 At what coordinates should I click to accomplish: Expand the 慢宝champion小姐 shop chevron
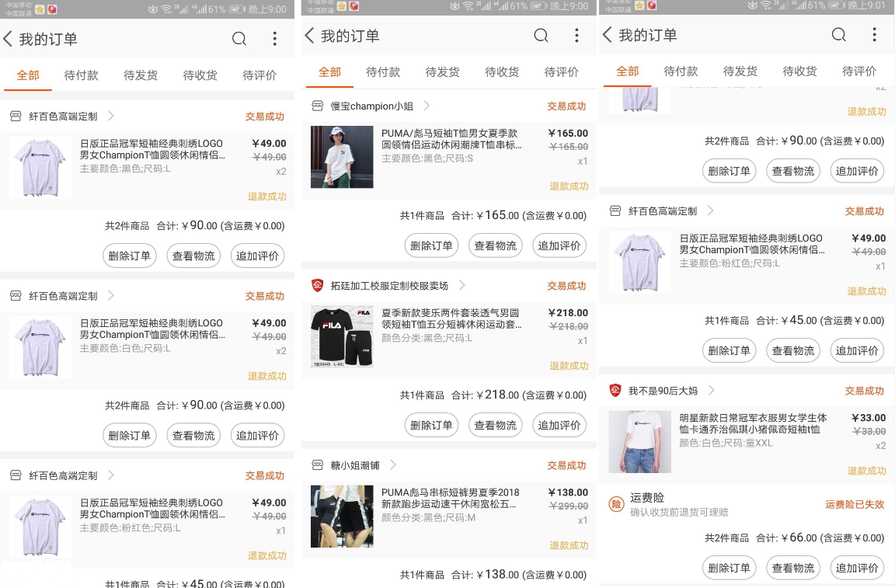coord(427,106)
